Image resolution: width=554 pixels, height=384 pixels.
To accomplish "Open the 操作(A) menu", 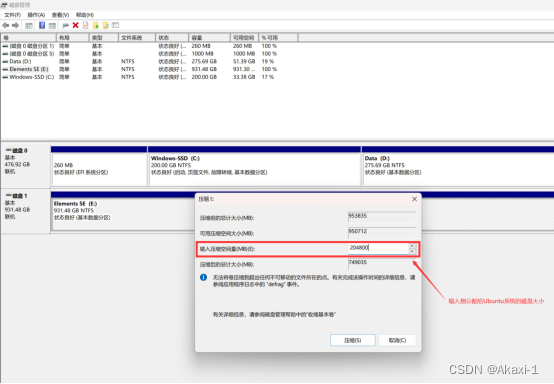I will [x=36, y=15].
